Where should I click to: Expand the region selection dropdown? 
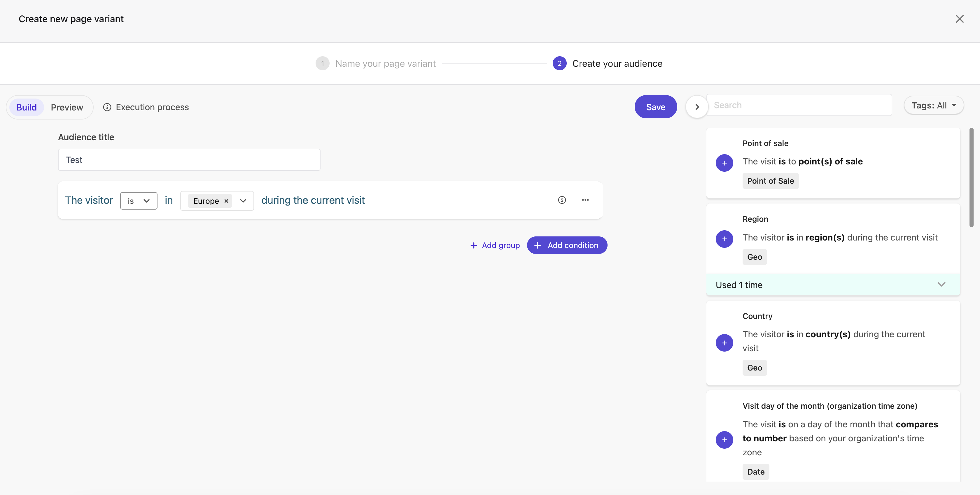tap(243, 201)
